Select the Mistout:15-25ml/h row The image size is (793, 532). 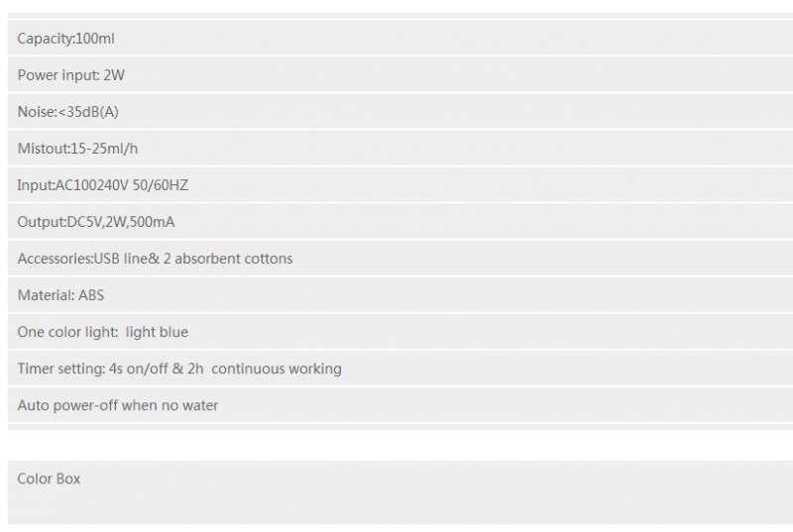(400, 149)
